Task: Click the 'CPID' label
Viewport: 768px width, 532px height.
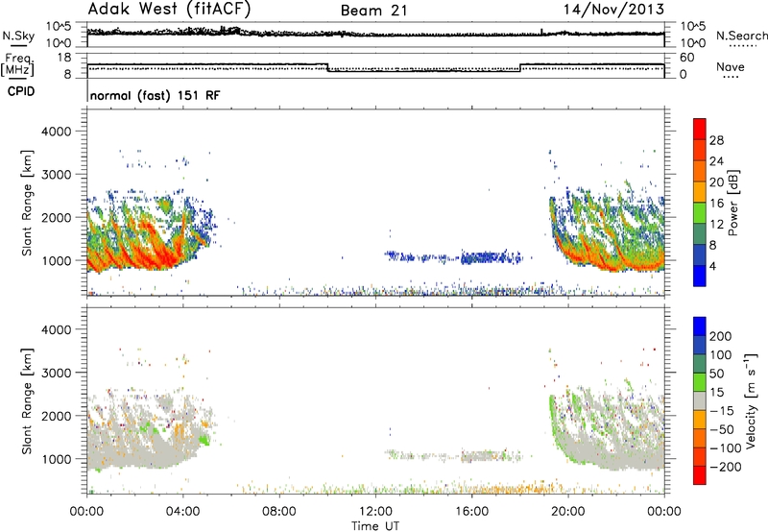Action: 21,91
